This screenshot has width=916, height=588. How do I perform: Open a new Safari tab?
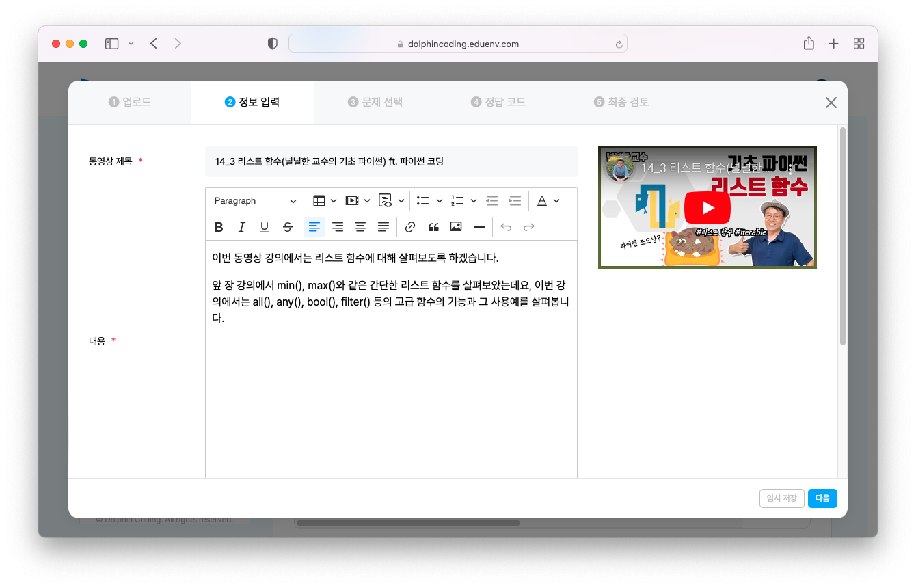coord(834,44)
